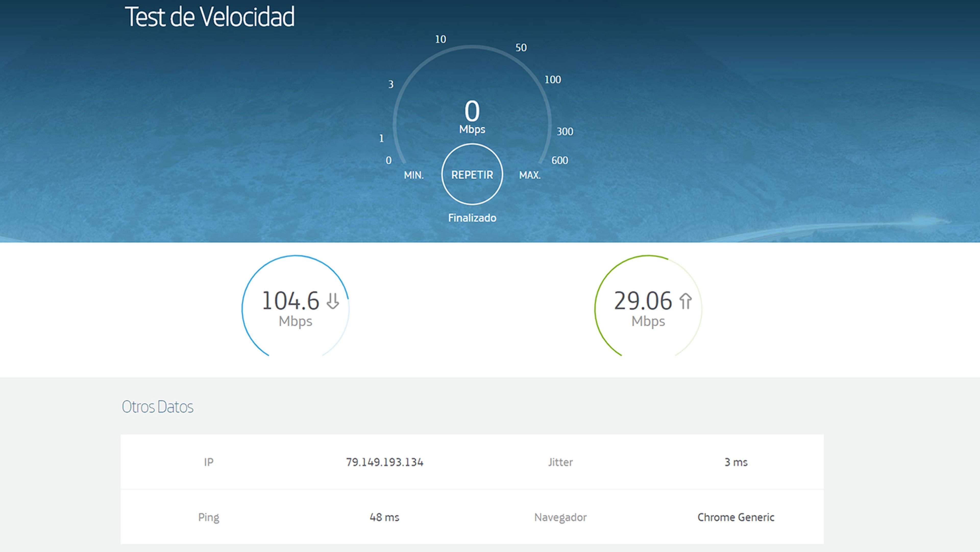Click the MAX. label on speedometer
The width and height of the screenshot is (980, 552).
pyautogui.click(x=530, y=175)
